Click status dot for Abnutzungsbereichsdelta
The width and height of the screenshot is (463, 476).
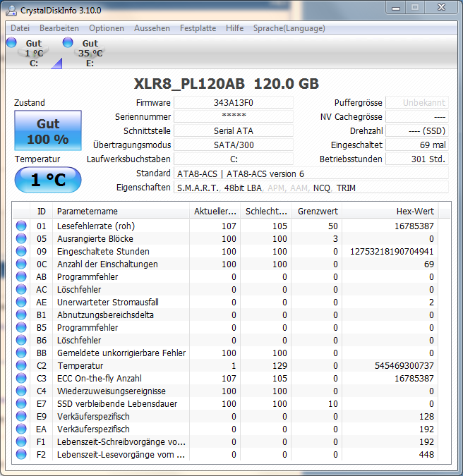tap(21, 315)
